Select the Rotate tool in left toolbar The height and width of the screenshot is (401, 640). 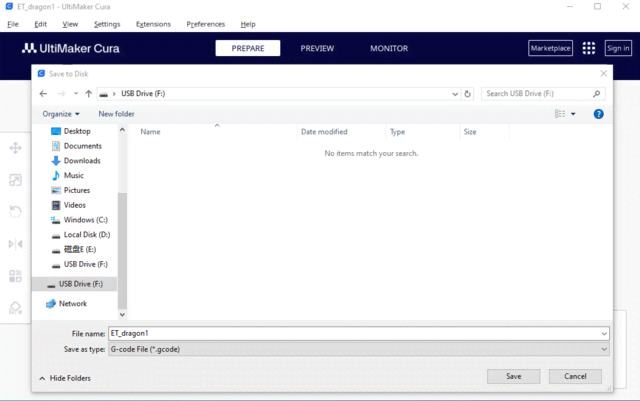[x=15, y=212]
